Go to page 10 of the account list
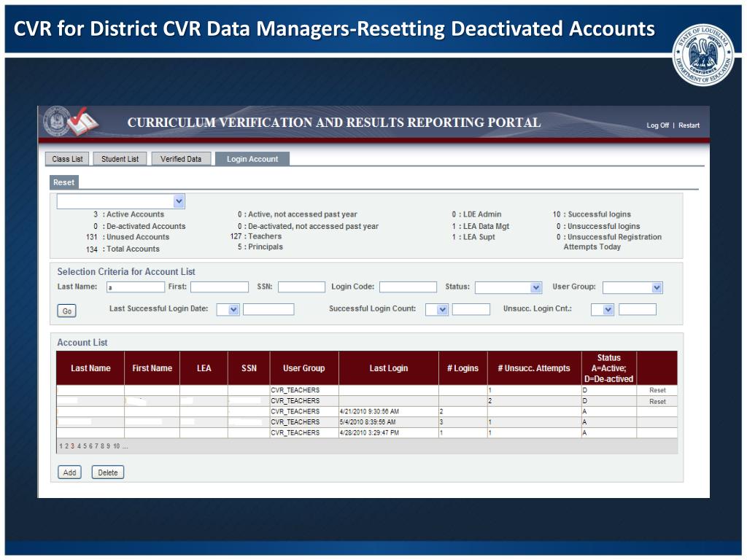This screenshot has width=747, height=560. [x=116, y=446]
